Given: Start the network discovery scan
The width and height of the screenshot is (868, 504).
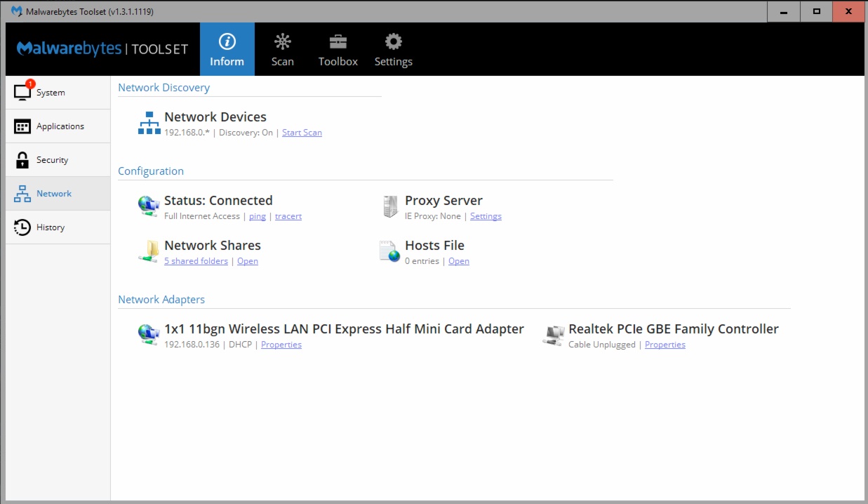Looking at the screenshot, I should pos(302,133).
